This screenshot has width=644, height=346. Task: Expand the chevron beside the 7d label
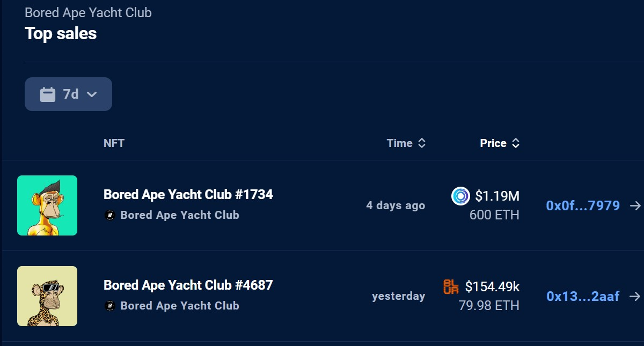pyautogui.click(x=92, y=94)
